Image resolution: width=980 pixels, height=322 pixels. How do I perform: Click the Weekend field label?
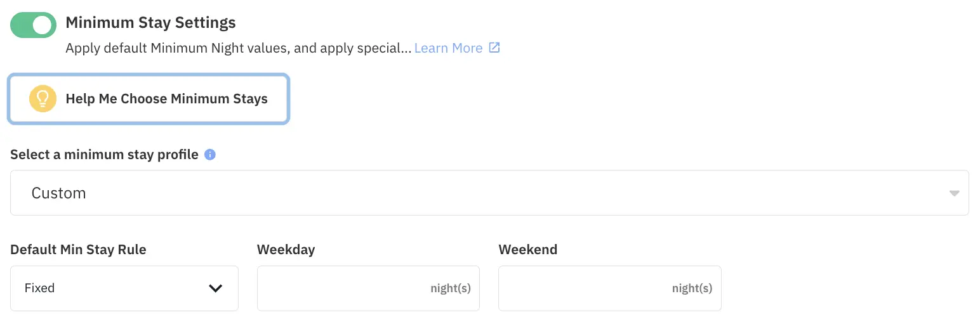pyautogui.click(x=527, y=250)
